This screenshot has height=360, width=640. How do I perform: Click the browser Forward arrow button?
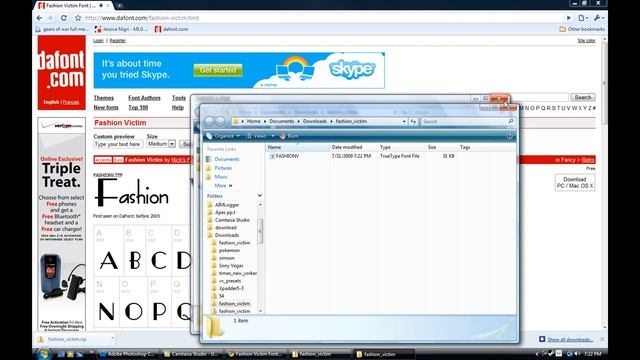click(51, 18)
